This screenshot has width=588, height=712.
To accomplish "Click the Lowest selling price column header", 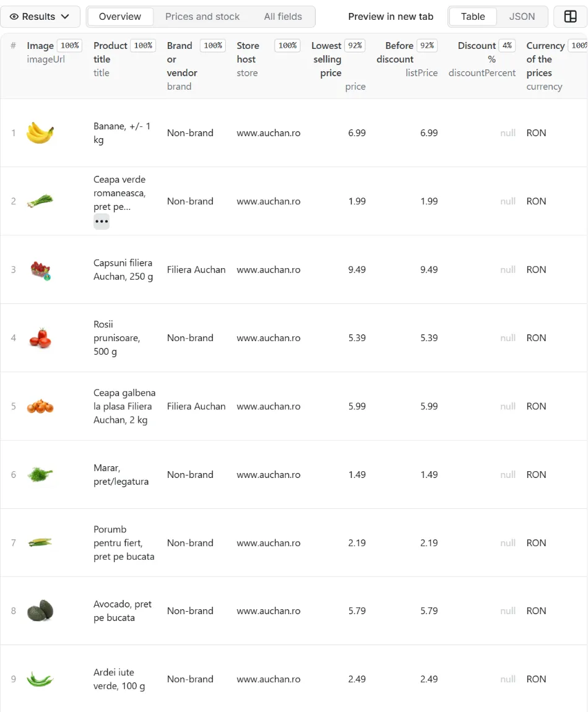I will pyautogui.click(x=326, y=59).
